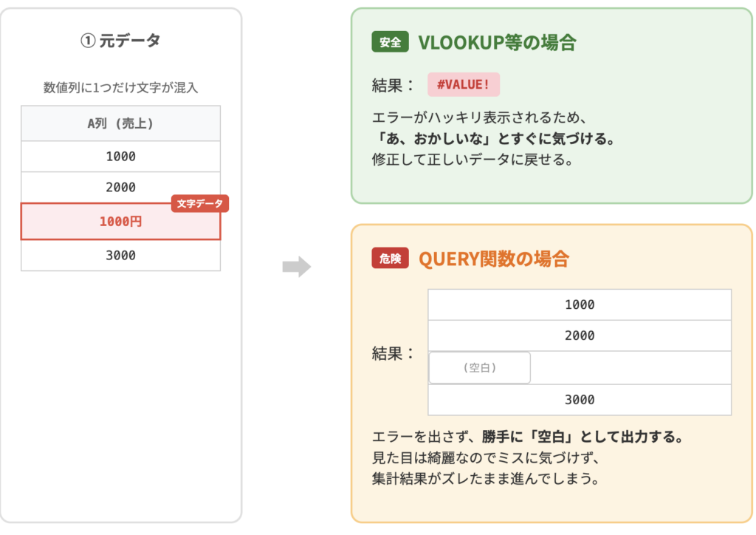
Task: Click the green 安全 badge
Action: coord(390,43)
